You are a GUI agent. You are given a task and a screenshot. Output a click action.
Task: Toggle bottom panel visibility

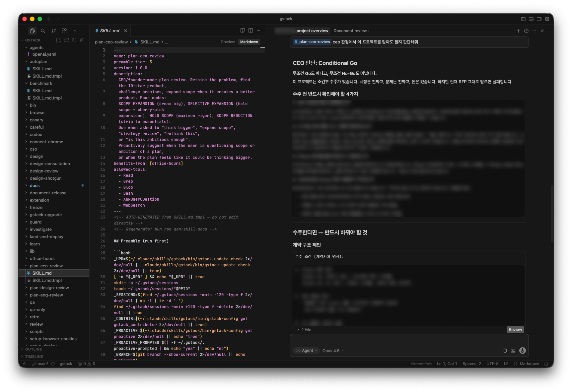tap(531, 19)
